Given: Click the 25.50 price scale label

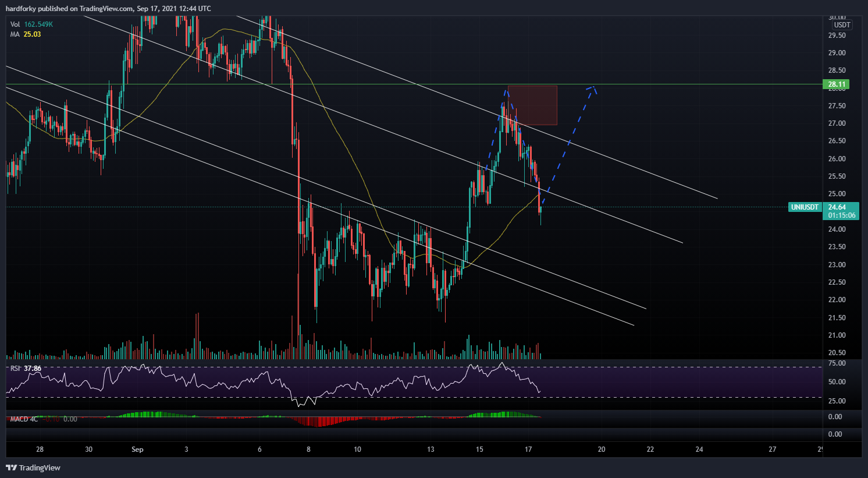Looking at the screenshot, I should pos(837,176).
